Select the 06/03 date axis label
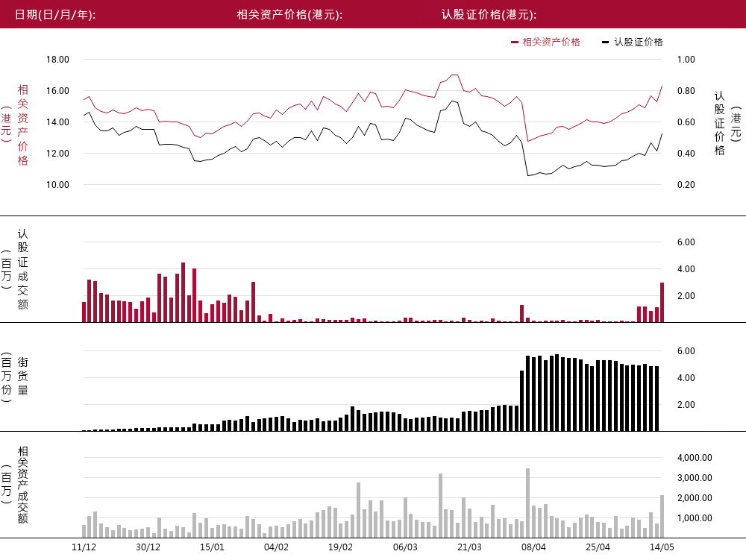Screen dimensions: 746x560 point(405,547)
